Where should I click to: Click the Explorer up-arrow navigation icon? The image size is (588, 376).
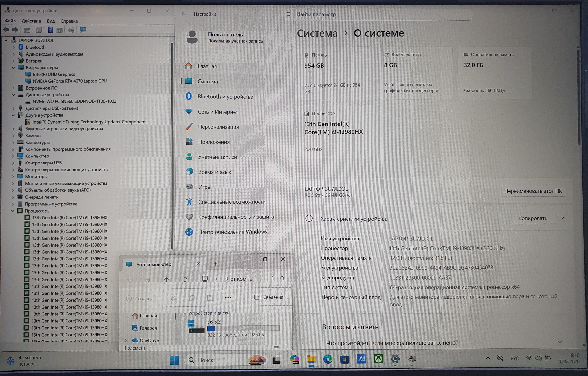click(167, 279)
